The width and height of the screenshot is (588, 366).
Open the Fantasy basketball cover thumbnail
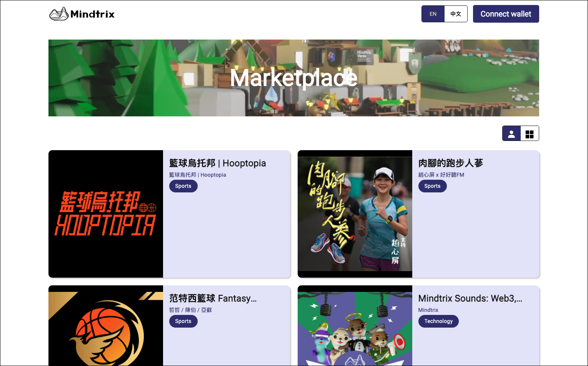(106, 326)
